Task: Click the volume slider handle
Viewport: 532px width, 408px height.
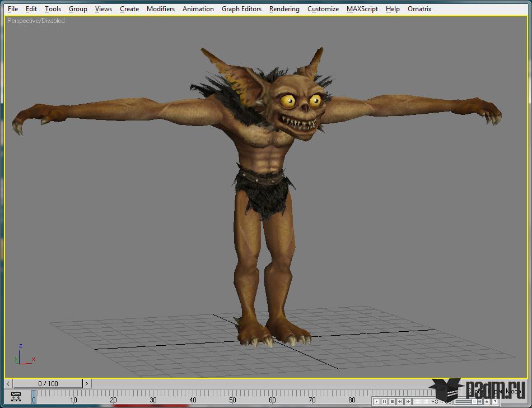Action: pyautogui.click(x=474, y=401)
